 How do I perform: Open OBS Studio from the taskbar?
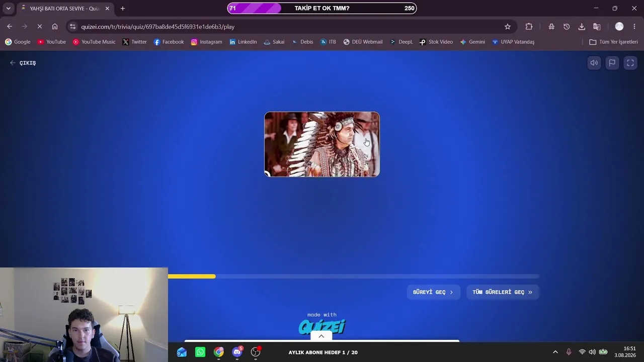point(256,352)
